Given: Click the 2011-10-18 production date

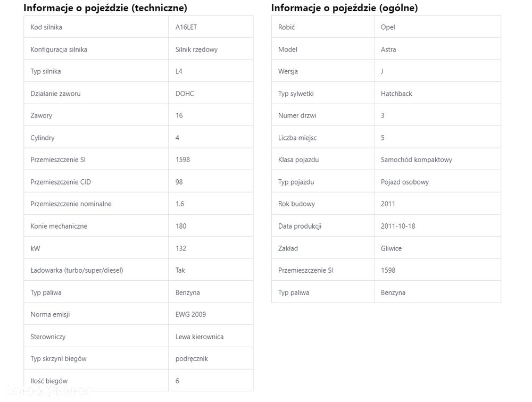Looking at the screenshot, I should pyautogui.click(x=398, y=226).
